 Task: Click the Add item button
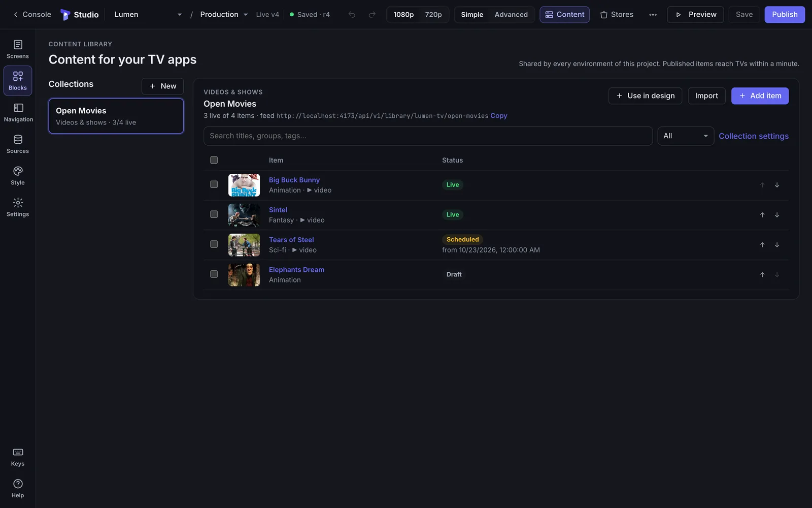760,96
